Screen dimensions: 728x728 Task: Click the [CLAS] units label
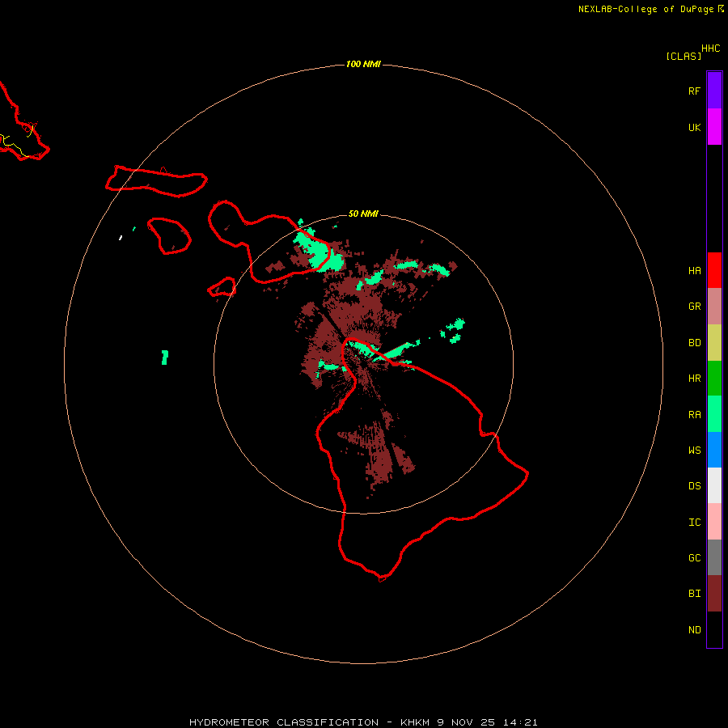pyautogui.click(x=684, y=56)
